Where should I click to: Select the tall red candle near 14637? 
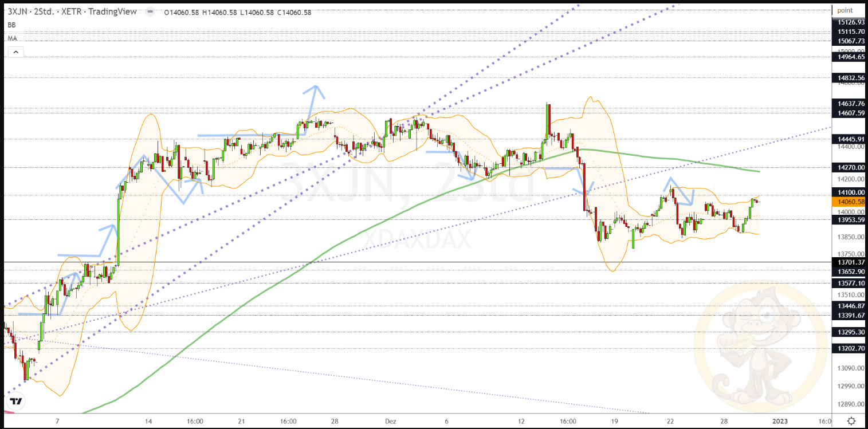[x=548, y=119]
